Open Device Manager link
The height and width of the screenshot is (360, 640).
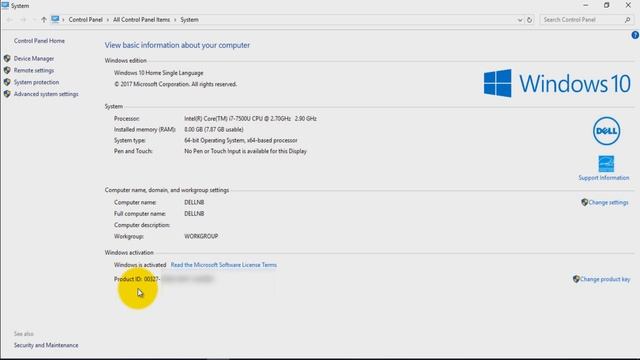coord(34,58)
